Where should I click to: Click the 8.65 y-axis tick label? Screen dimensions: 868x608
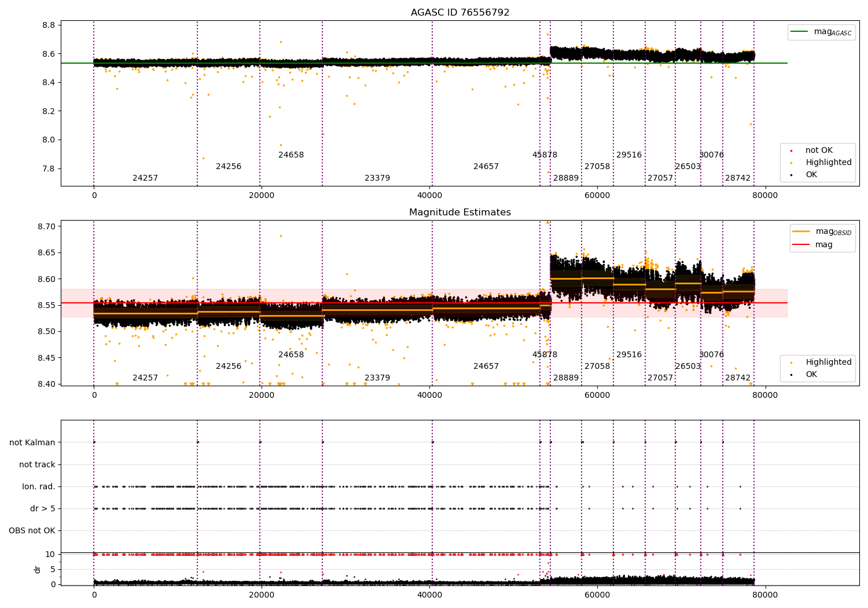[x=47, y=253]
